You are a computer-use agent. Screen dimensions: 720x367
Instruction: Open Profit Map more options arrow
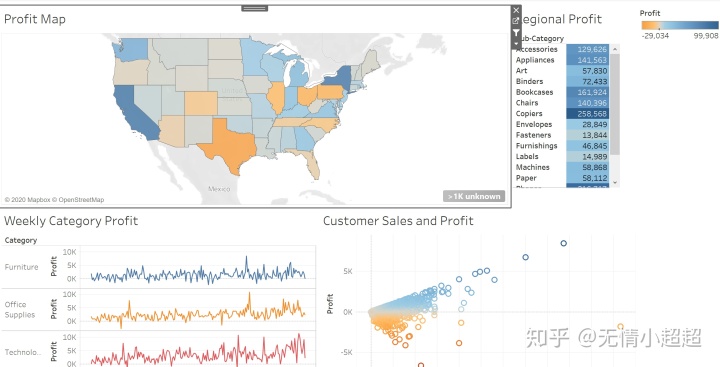516,43
